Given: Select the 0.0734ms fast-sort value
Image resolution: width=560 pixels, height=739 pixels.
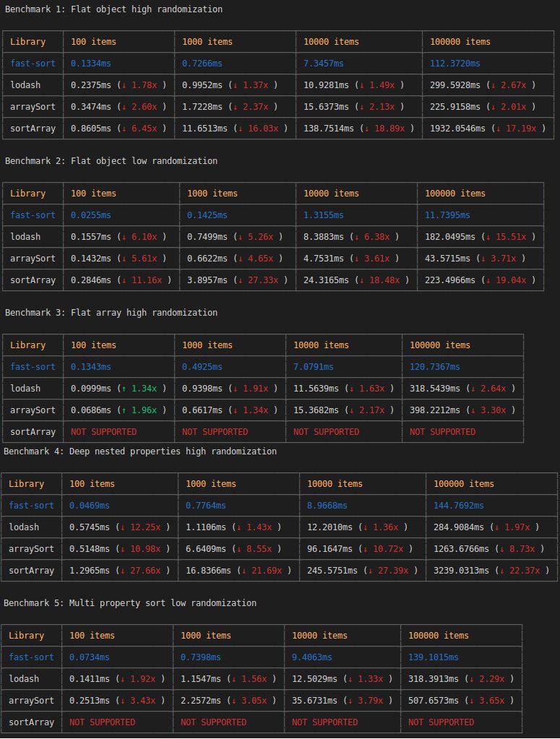Looking at the screenshot, I should pyautogui.click(x=90, y=657).
